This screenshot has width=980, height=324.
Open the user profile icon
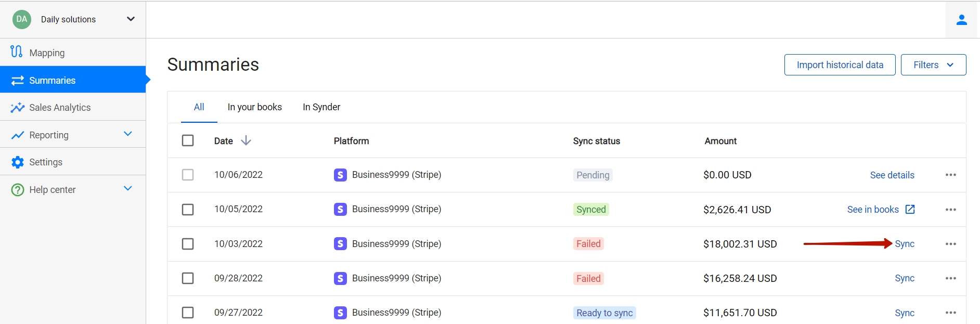tap(962, 20)
